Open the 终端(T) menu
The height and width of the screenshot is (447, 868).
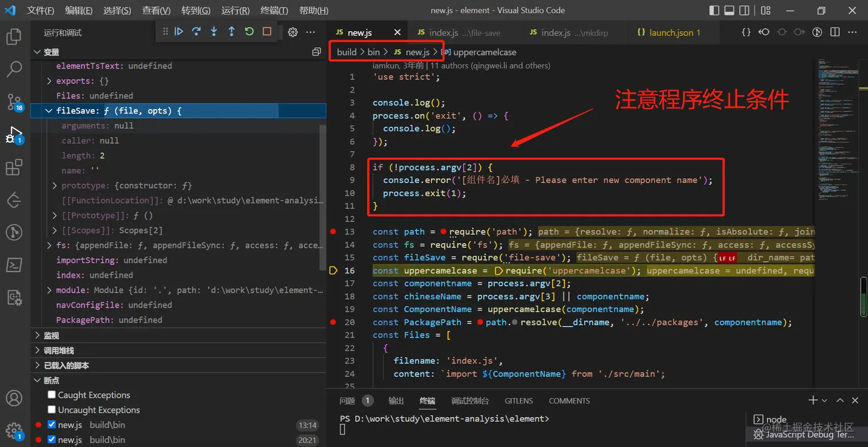click(x=274, y=10)
